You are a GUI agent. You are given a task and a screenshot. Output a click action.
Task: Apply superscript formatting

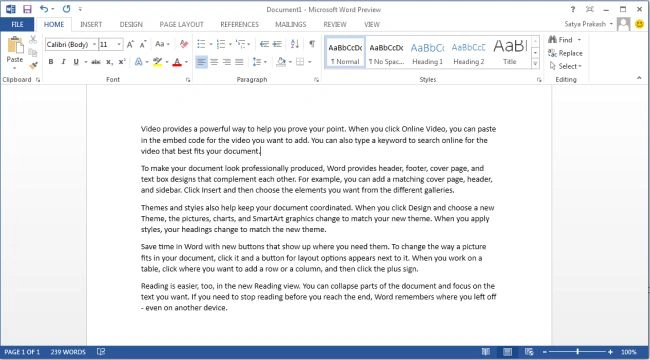click(x=122, y=62)
